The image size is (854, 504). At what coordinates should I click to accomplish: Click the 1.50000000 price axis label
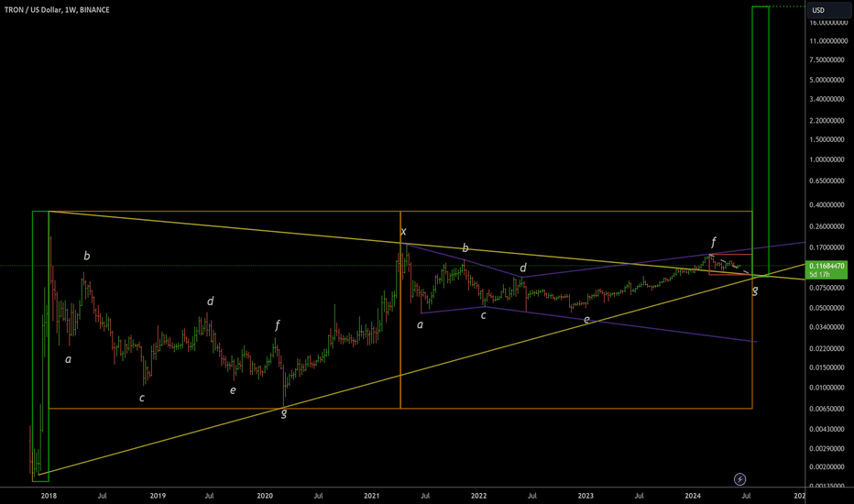[x=827, y=139]
